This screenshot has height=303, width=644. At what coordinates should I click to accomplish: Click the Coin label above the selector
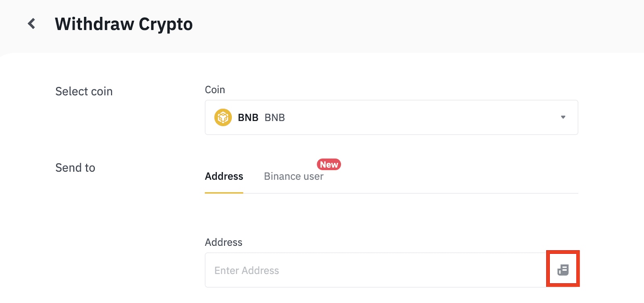[215, 90]
